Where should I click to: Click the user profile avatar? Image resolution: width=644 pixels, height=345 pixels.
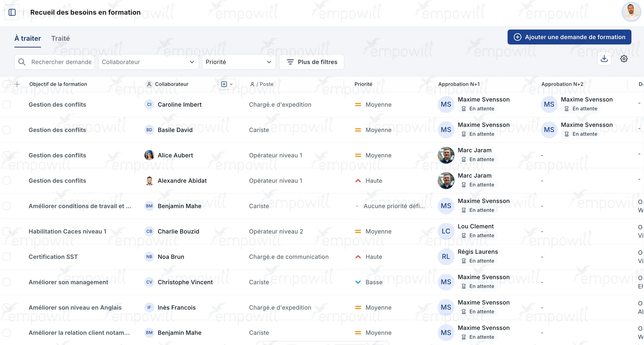[x=631, y=12]
